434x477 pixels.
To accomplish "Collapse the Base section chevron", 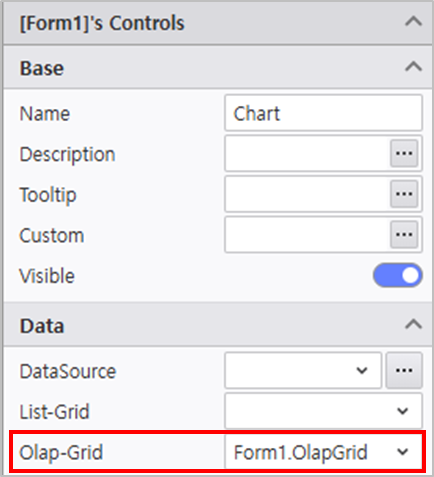I will [413, 67].
